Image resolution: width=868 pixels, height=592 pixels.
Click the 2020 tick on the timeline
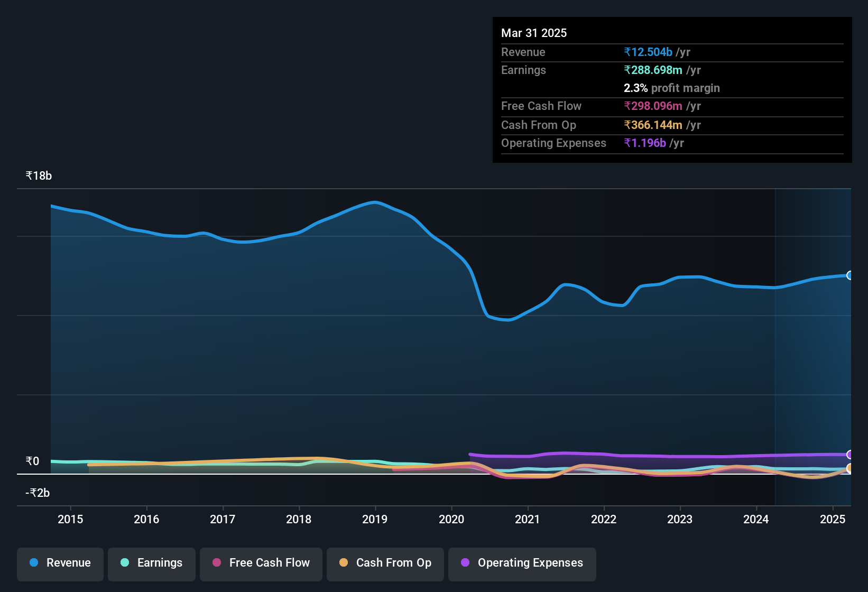pyautogui.click(x=451, y=519)
